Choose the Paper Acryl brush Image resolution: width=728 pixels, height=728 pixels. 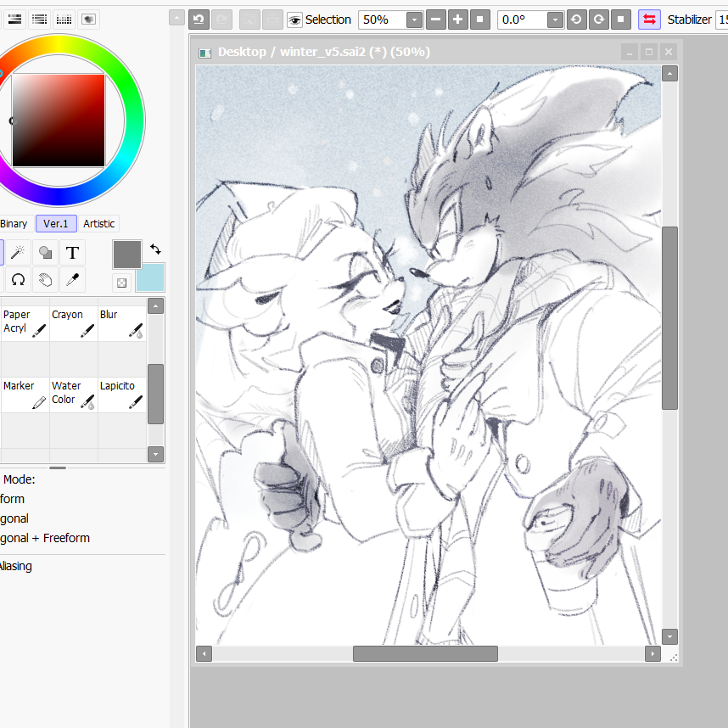pyautogui.click(x=25, y=323)
